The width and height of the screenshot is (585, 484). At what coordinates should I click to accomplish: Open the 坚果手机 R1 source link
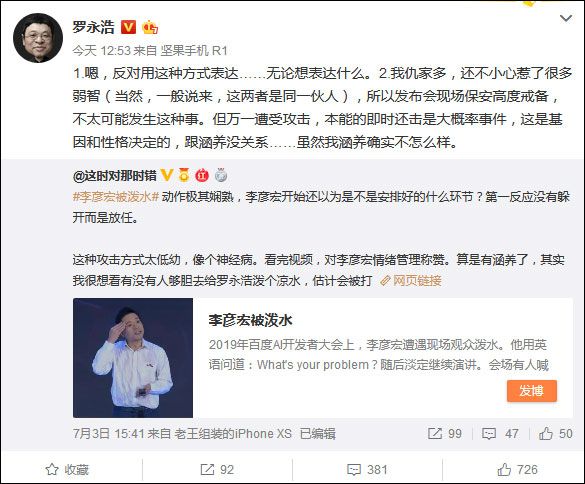[x=194, y=50]
